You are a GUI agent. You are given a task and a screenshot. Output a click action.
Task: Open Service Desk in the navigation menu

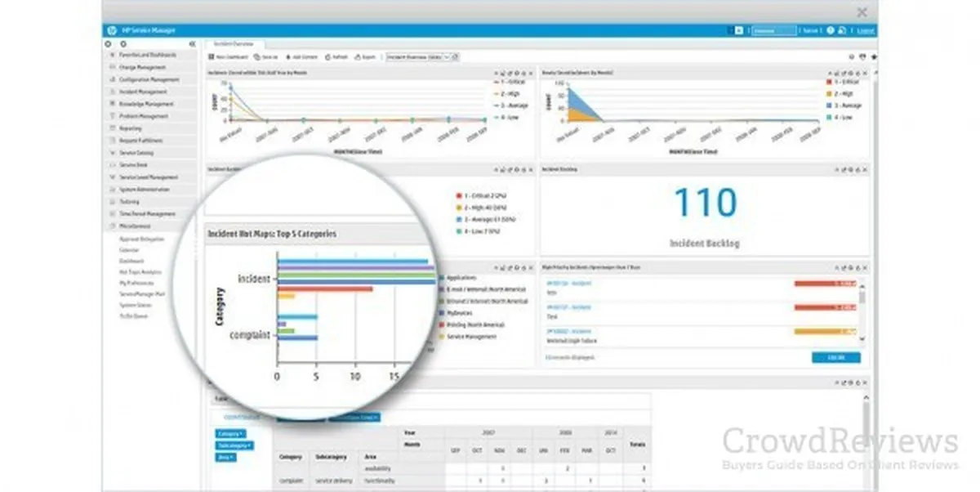153,165
